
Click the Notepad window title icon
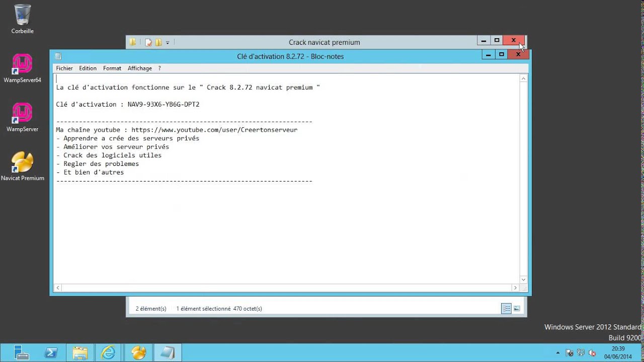tap(58, 56)
